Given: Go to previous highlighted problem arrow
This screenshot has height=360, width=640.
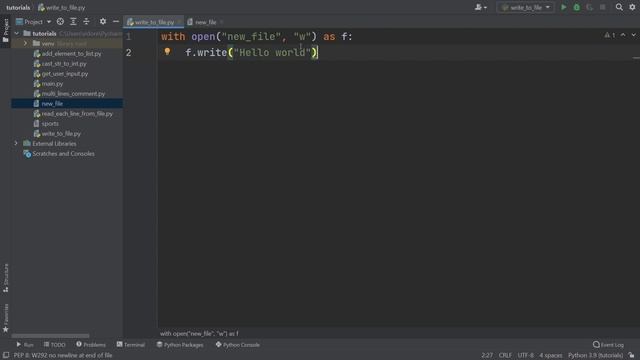Looking at the screenshot, I should tap(623, 35).
